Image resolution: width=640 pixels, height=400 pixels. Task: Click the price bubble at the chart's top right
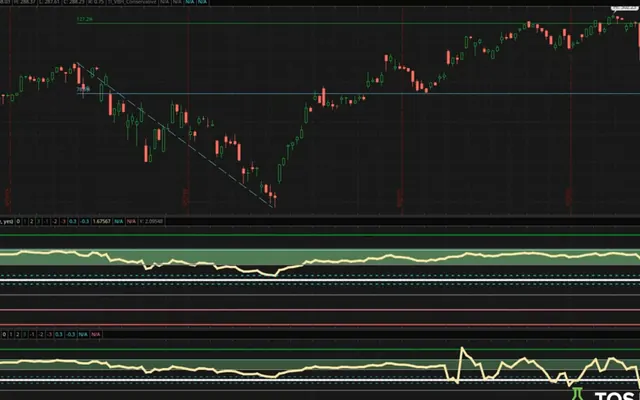624,8
